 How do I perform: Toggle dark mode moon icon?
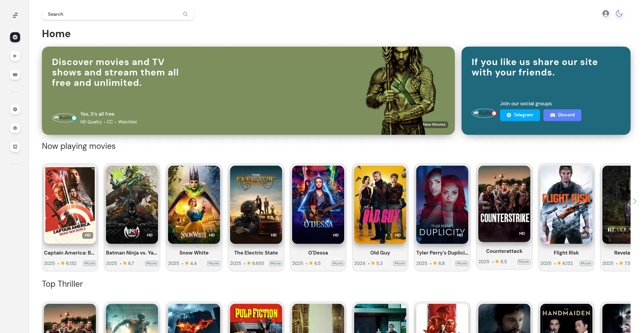619,13
